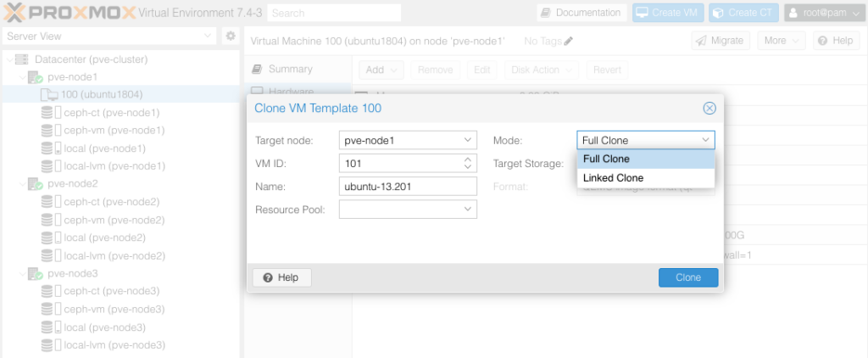Open Documentation link

(581, 13)
